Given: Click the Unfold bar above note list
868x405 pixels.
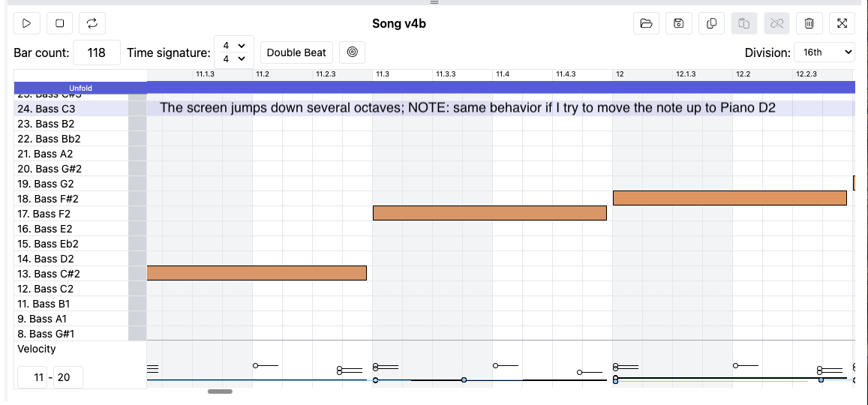Looking at the screenshot, I should [80, 88].
